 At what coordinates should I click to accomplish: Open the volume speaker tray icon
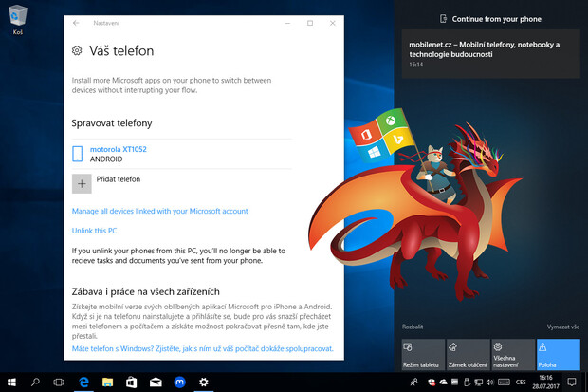click(x=489, y=383)
